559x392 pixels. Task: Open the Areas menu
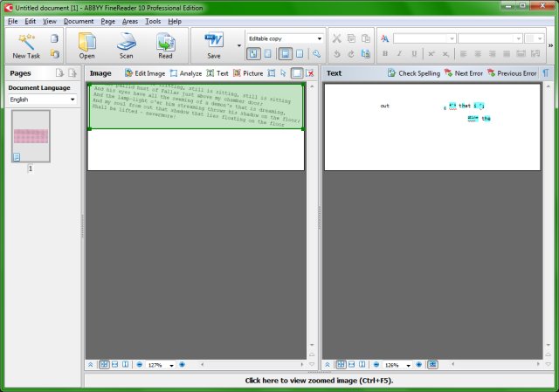(x=130, y=21)
